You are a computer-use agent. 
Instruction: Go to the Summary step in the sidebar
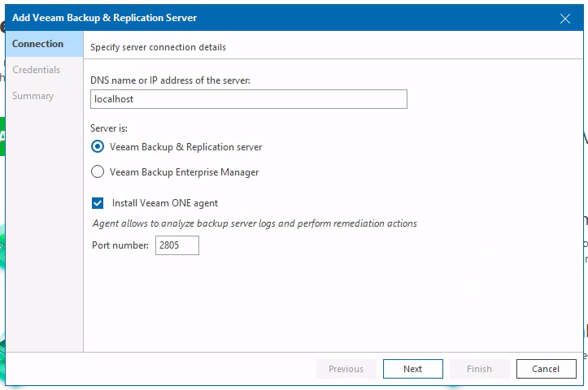[x=33, y=96]
